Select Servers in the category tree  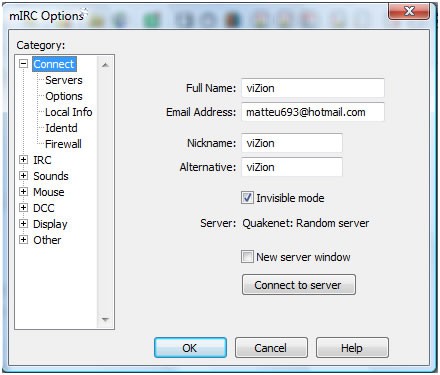point(64,80)
